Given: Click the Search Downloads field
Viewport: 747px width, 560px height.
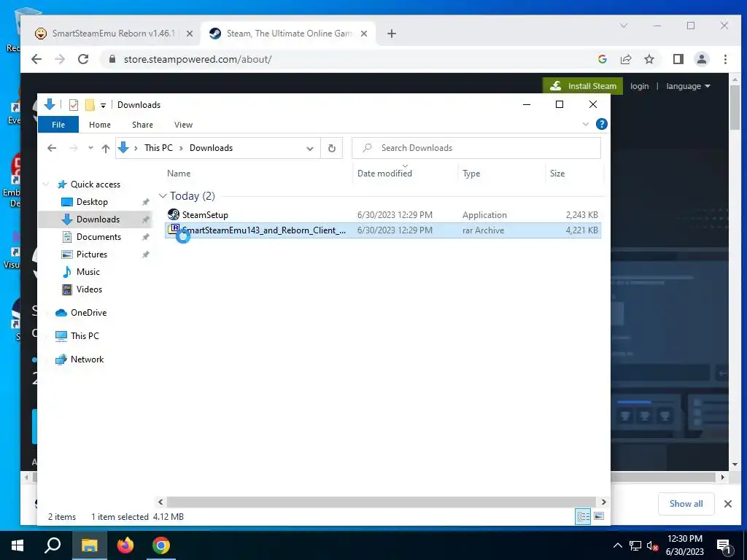Looking at the screenshot, I should [x=476, y=148].
